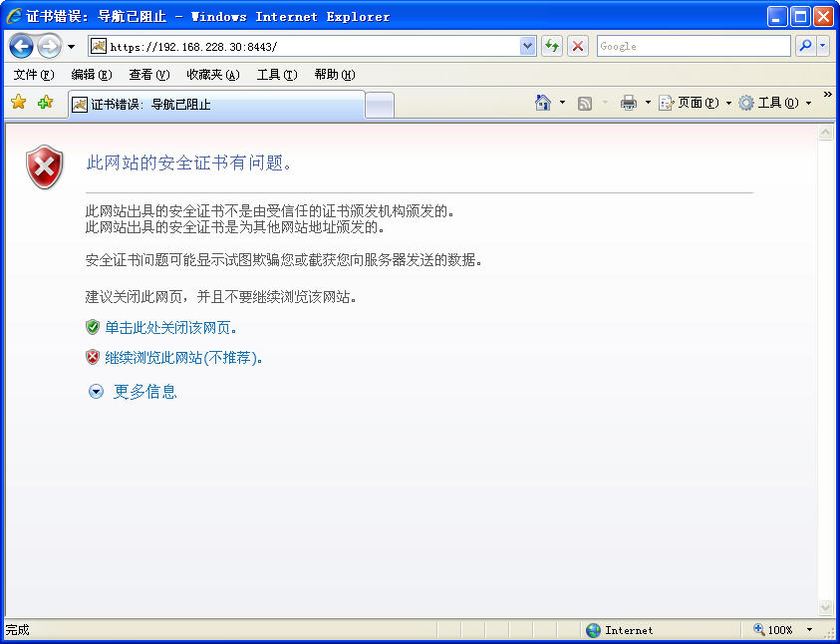This screenshot has width=840, height=644.
Task: Expand the address bar history dropdown
Action: 528,47
